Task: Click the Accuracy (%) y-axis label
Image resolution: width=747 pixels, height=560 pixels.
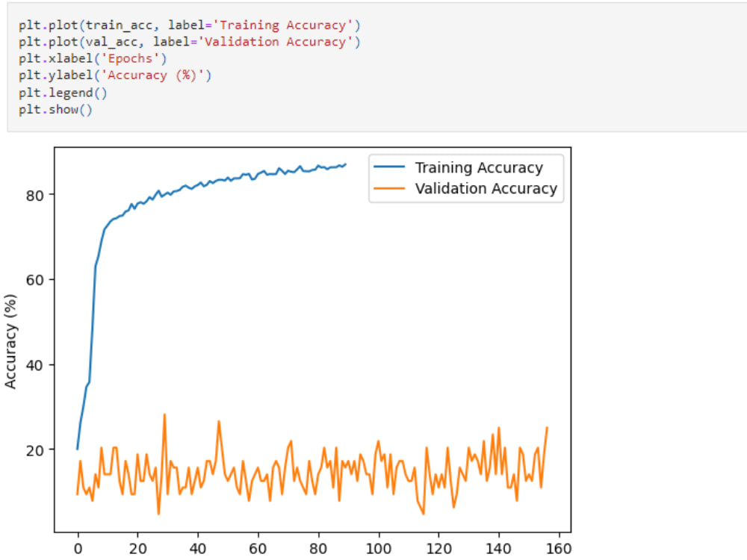Action: (10, 341)
